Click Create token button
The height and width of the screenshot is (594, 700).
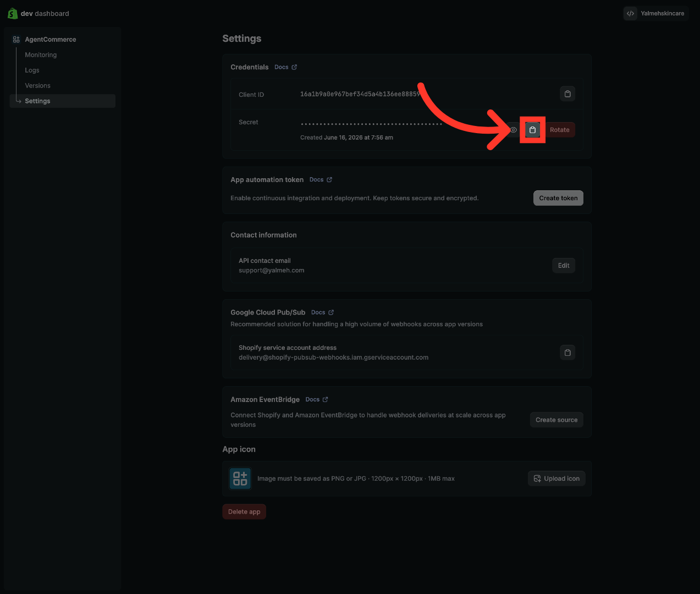click(x=558, y=198)
